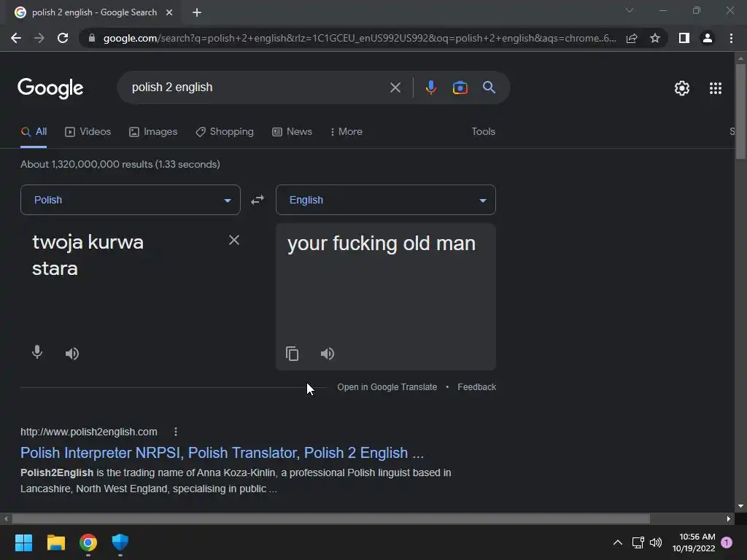This screenshot has height=560, width=747.
Task: Click the address bar URL
Action: coord(360,38)
